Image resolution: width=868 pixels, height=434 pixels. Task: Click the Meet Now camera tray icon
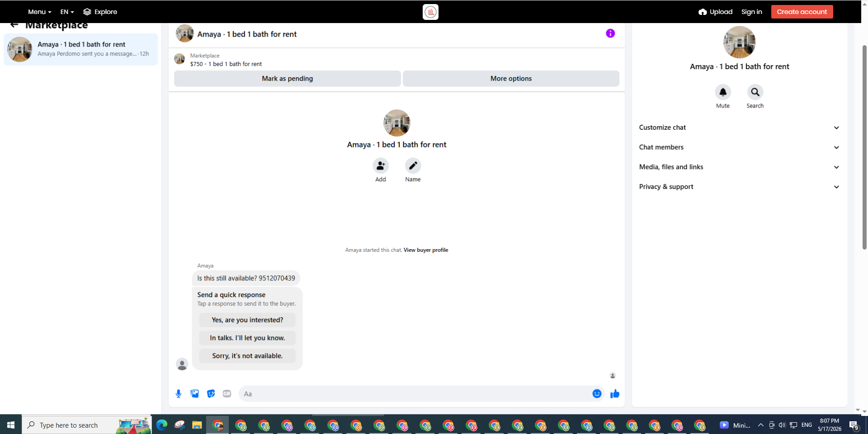coord(772,425)
